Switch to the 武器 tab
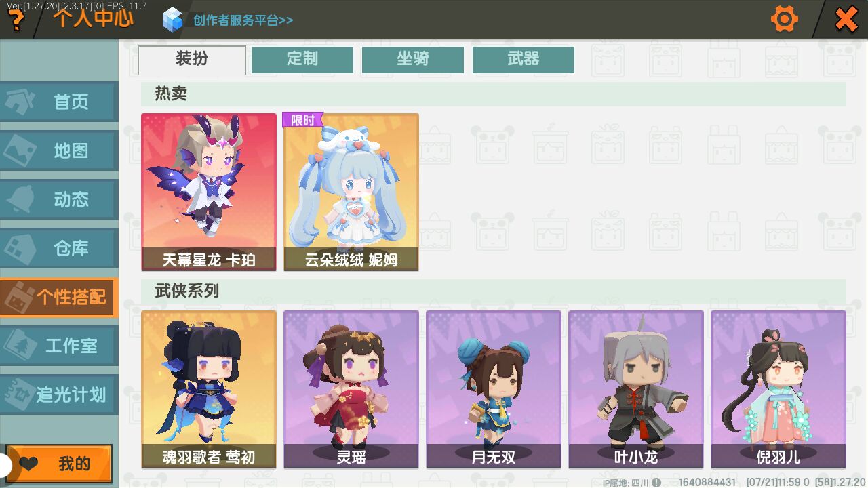The image size is (868, 488). [524, 59]
